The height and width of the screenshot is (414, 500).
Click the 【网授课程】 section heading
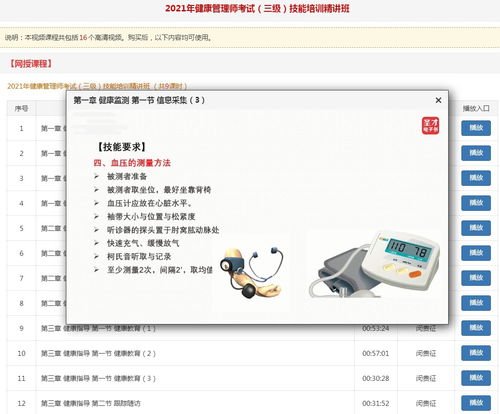tap(30, 63)
